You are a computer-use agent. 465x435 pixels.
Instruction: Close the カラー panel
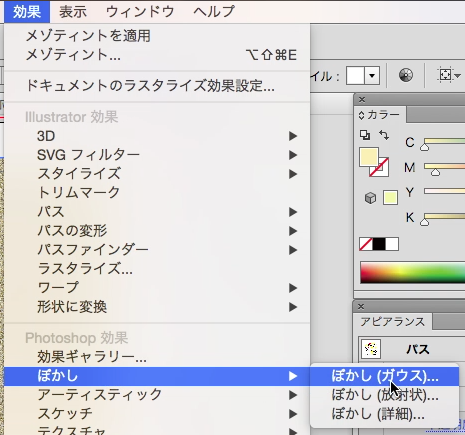pyautogui.click(x=362, y=99)
